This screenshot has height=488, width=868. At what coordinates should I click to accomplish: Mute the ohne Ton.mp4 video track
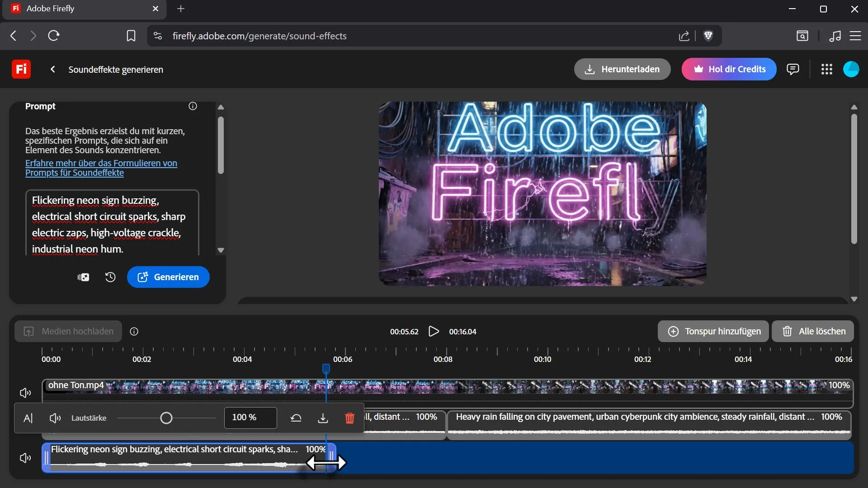coord(25,393)
